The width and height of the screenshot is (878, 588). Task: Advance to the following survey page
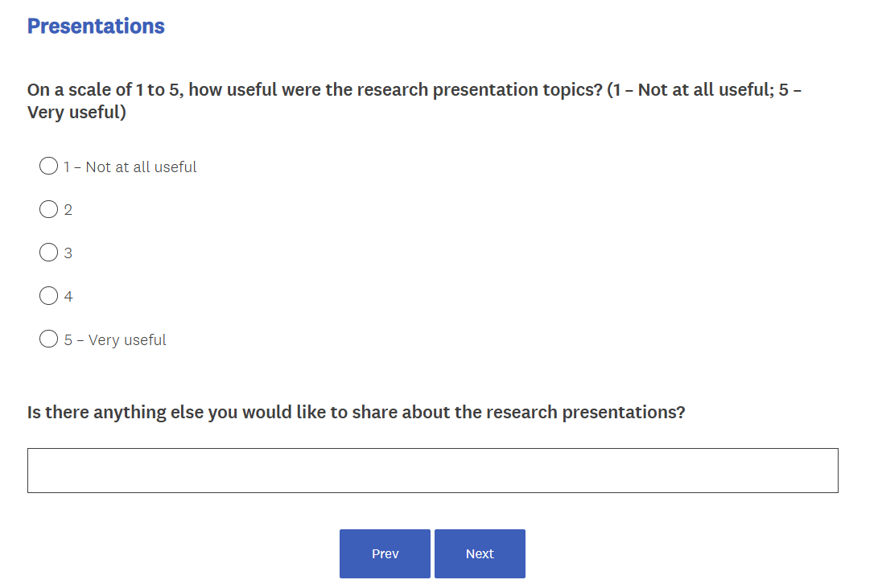[480, 553]
